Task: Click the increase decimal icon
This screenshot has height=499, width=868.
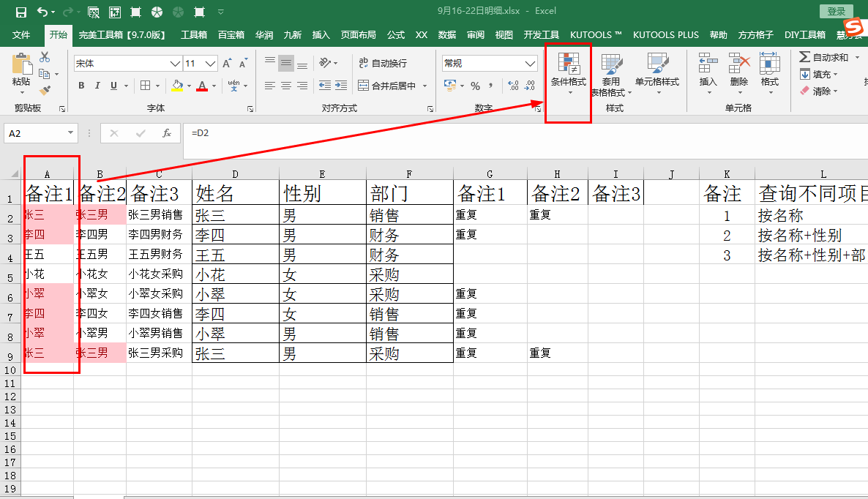Action: (513, 86)
